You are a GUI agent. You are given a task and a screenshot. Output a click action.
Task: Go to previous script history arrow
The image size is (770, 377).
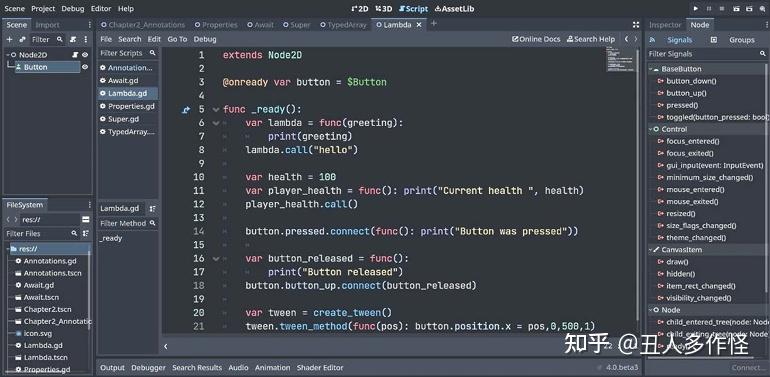tap(626, 39)
